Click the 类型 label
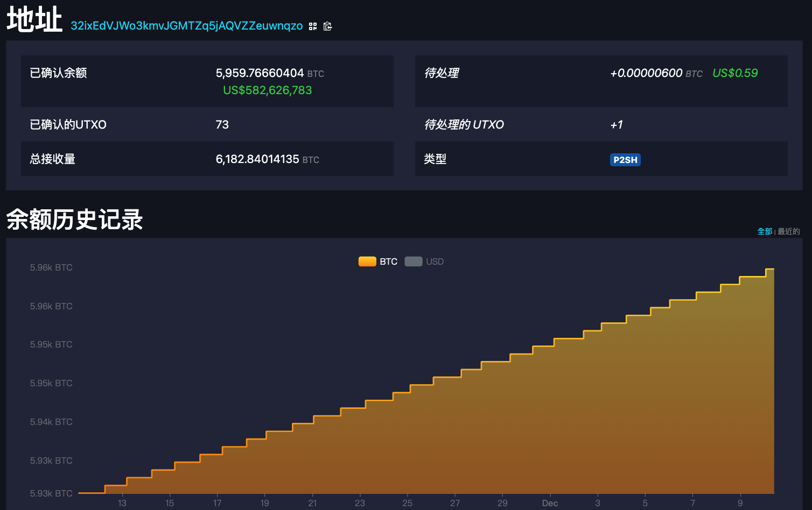The image size is (812, 510). coord(435,159)
